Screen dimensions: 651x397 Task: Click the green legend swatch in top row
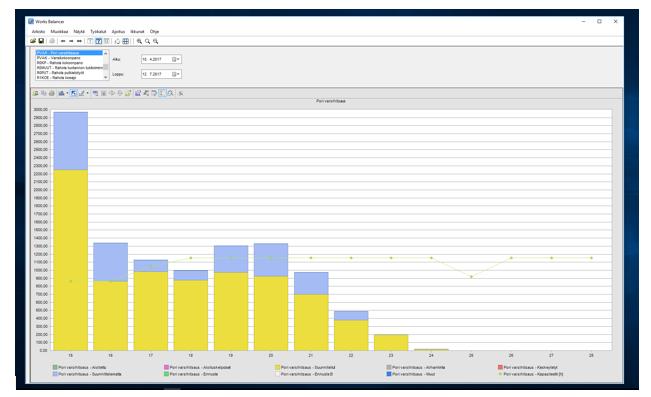(55, 367)
